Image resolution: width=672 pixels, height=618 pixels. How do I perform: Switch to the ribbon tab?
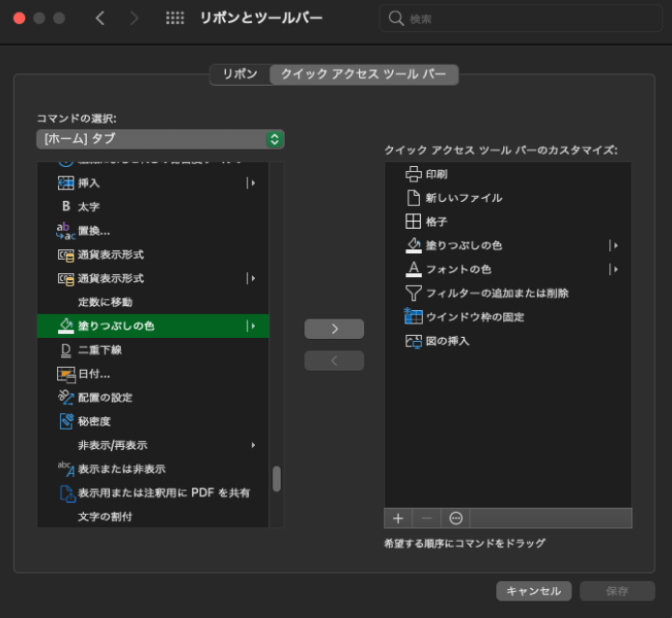coord(239,74)
